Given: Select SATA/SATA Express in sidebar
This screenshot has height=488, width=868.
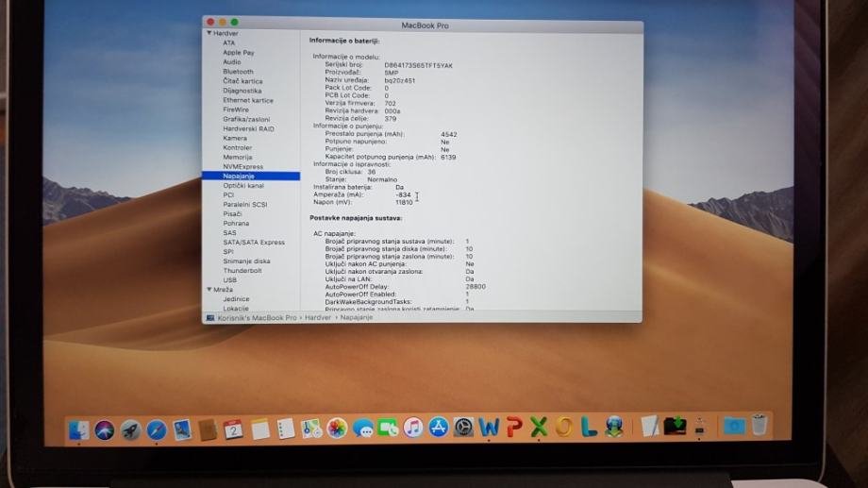Looking at the screenshot, I should [254, 242].
